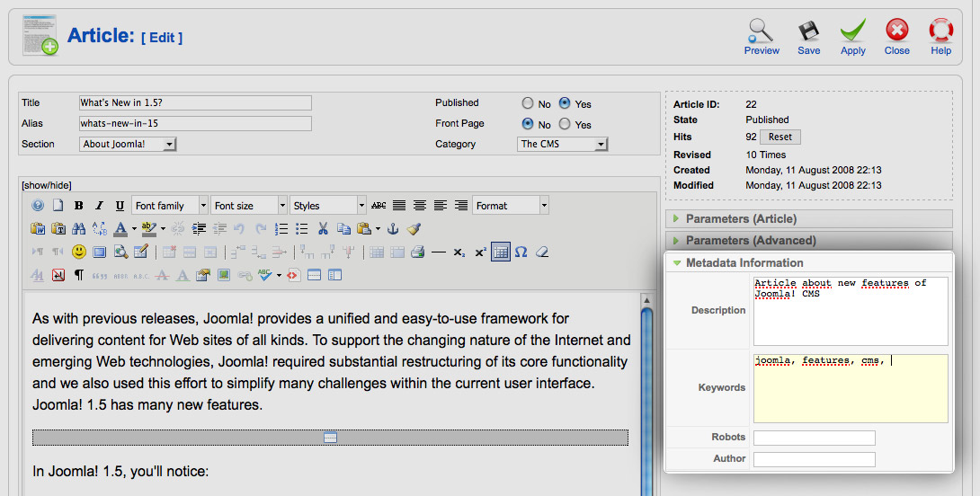Image resolution: width=980 pixels, height=496 pixels.
Task: Right-align the text
Action: point(460,206)
